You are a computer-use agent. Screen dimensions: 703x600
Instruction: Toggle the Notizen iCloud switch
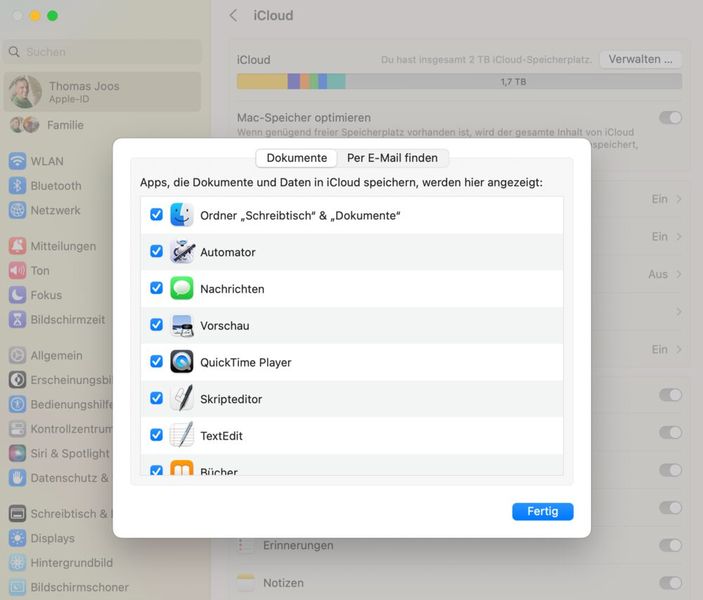671,583
